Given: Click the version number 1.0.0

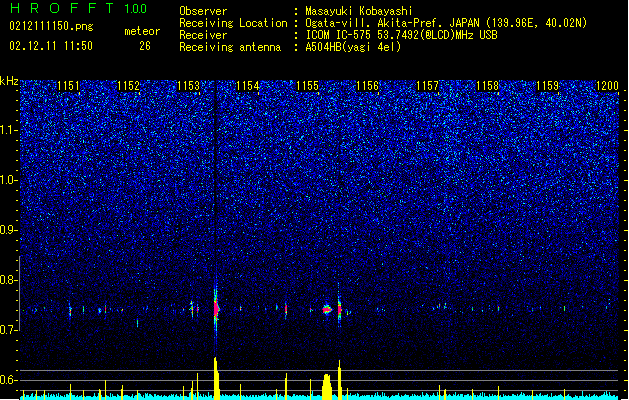Looking at the screenshot, I should click(135, 9).
